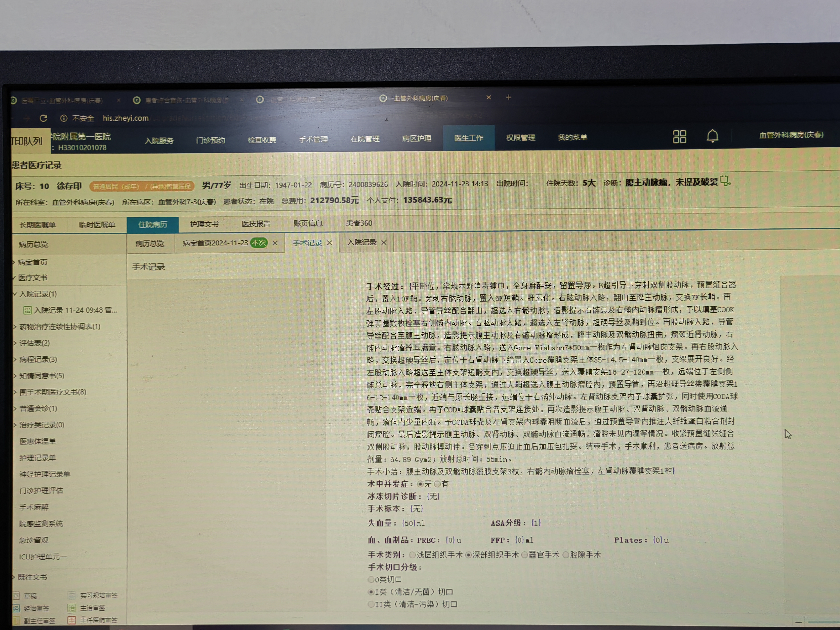Screen dimensions: 840x630
Task: Close the 病案首页2024-11-23 document tab
Action: click(275, 243)
